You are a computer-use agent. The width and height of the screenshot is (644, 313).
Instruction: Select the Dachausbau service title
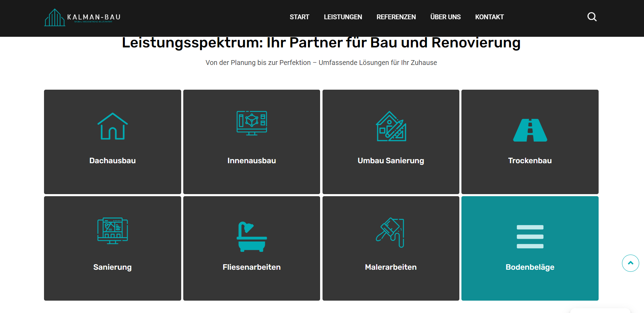[112, 161]
